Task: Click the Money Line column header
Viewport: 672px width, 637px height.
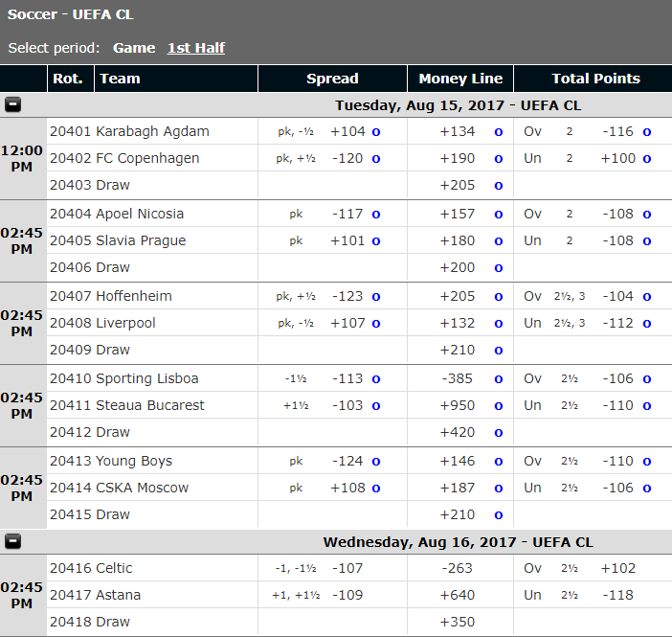Action: pos(460,79)
